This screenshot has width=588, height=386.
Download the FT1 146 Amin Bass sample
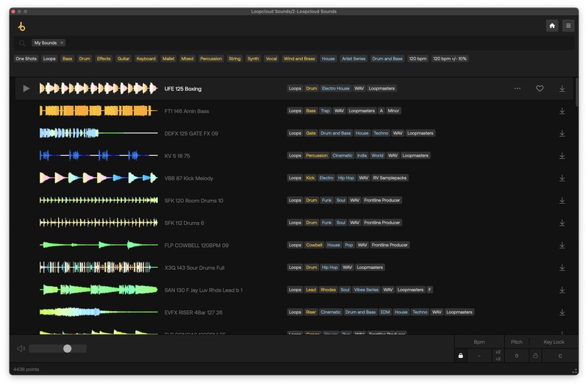pos(562,111)
